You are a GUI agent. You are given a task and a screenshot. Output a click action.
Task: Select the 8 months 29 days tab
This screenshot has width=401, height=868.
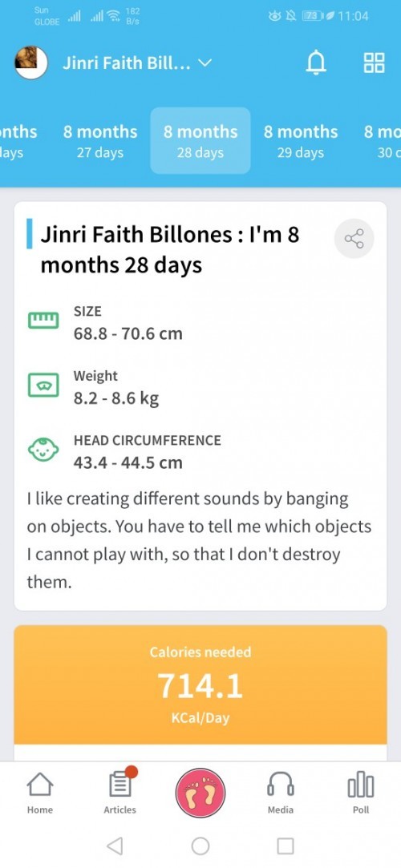tap(301, 140)
